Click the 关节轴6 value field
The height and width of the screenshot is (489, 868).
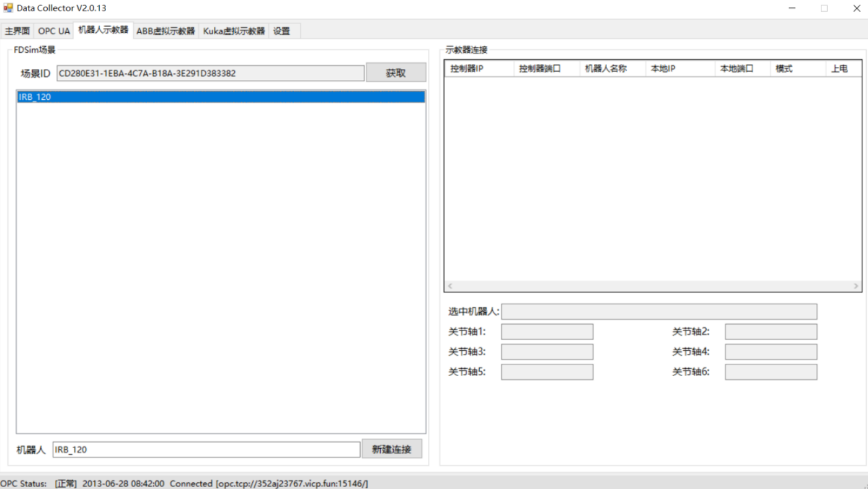click(771, 372)
